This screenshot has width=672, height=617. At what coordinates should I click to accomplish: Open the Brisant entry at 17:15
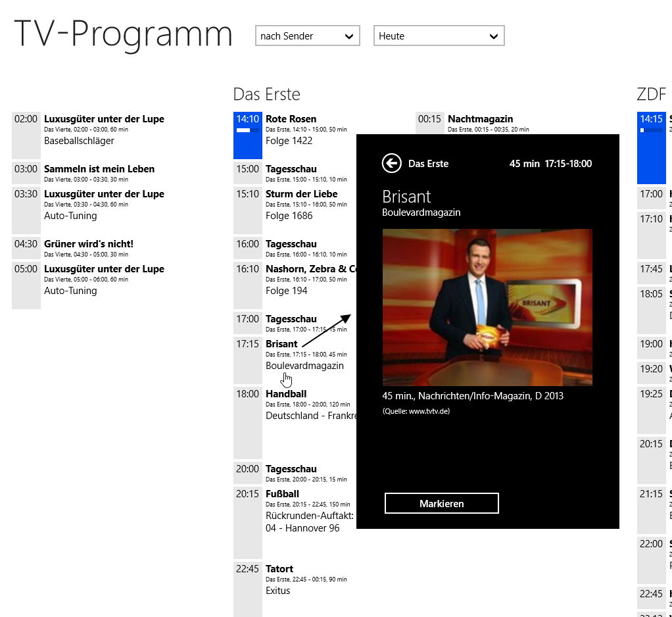295,360
